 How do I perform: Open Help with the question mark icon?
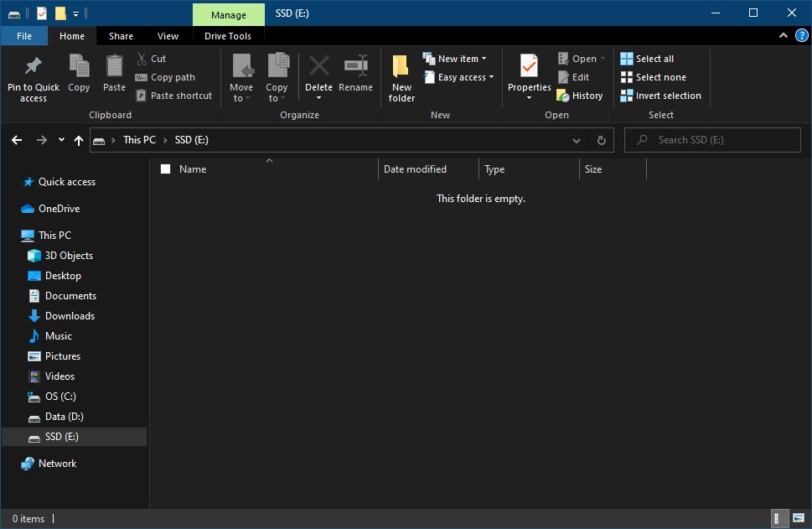click(x=801, y=36)
